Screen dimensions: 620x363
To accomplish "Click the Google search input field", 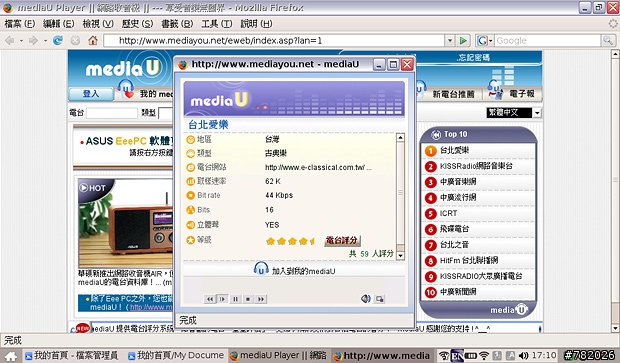I will coord(547,40).
